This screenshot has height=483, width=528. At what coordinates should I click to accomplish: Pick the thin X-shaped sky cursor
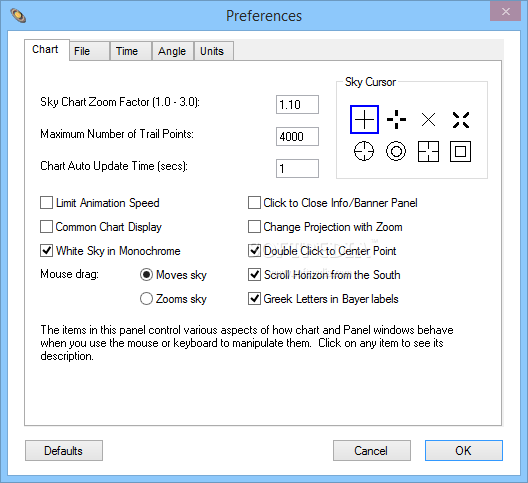click(x=428, y=120)
